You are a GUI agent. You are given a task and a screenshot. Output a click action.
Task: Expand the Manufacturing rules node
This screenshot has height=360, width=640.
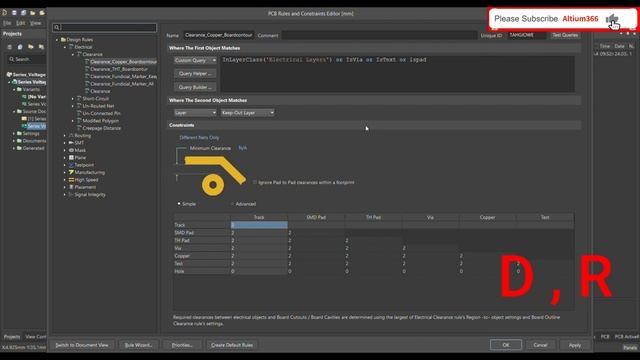click(65, 172)
